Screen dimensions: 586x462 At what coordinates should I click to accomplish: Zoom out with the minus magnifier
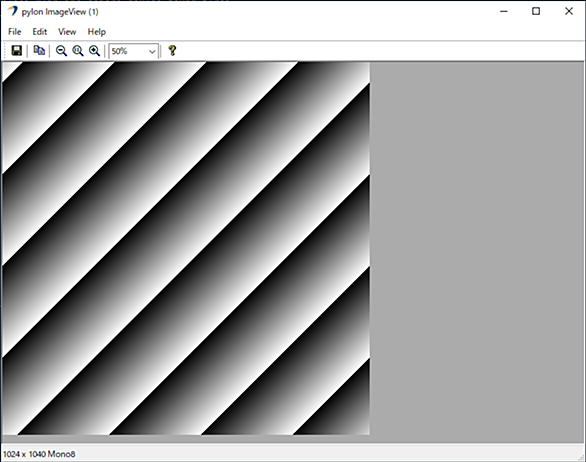[x=61, y=50]
